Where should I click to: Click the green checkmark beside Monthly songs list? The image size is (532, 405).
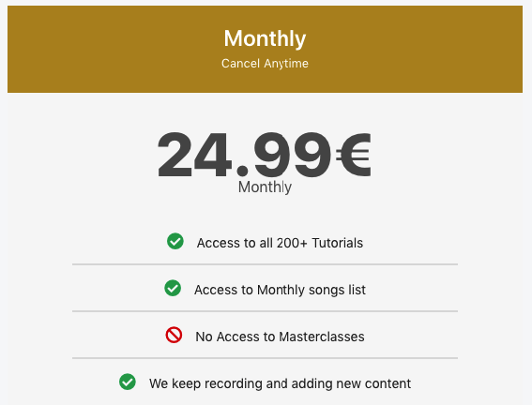pyautogui.click(x=173, y=288)
